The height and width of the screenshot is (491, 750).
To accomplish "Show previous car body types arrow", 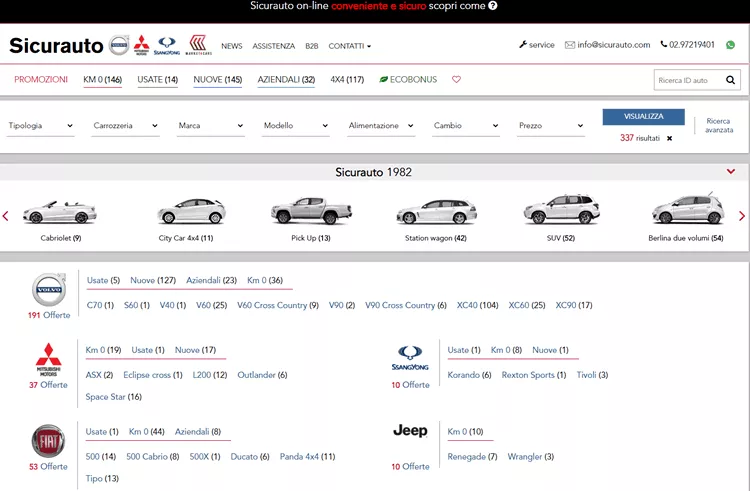I will 6,216.
